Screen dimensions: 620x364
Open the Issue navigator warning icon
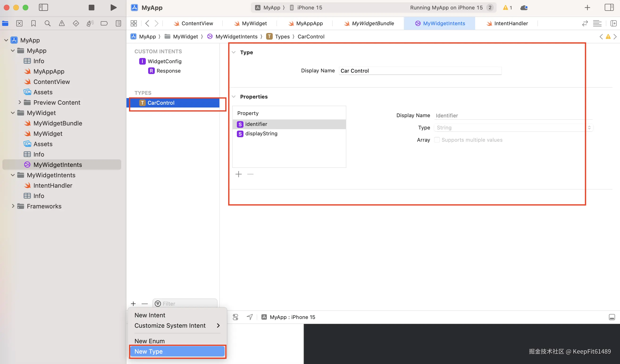pos(62,23)
